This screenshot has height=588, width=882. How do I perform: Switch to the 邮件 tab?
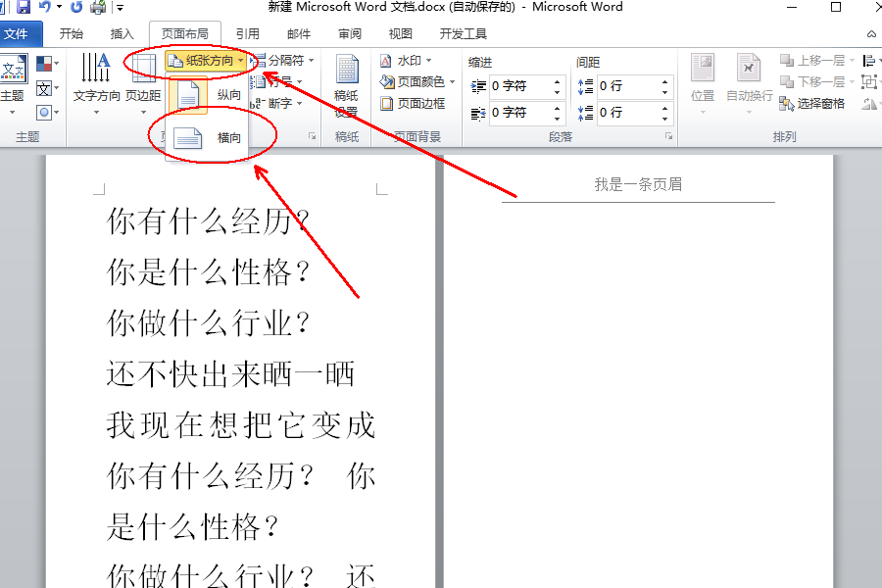299,33
